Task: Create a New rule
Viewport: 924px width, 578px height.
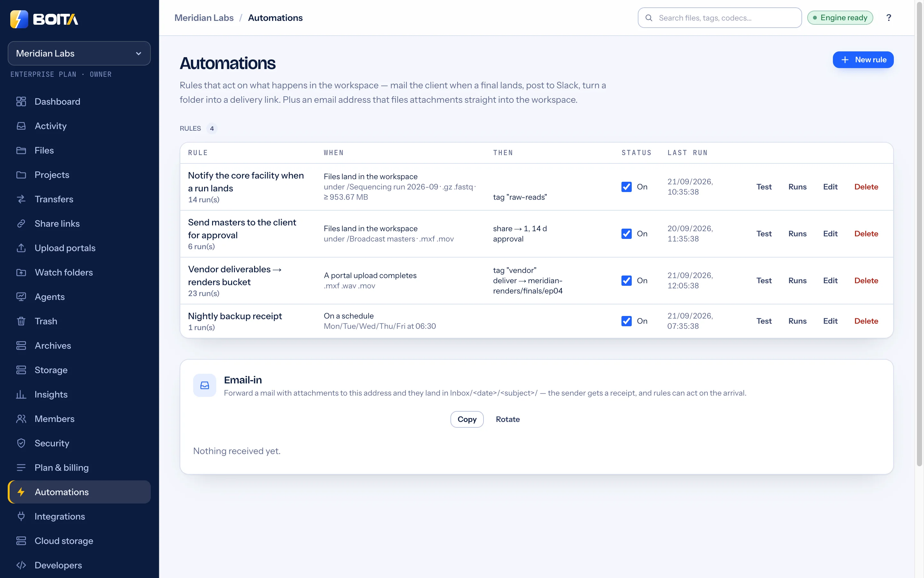Action: (x=863, y=60)
